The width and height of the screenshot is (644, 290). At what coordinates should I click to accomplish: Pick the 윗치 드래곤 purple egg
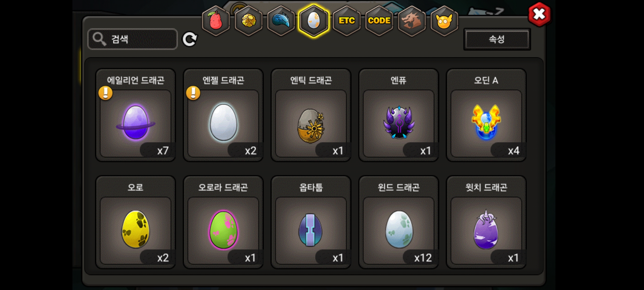486,222
